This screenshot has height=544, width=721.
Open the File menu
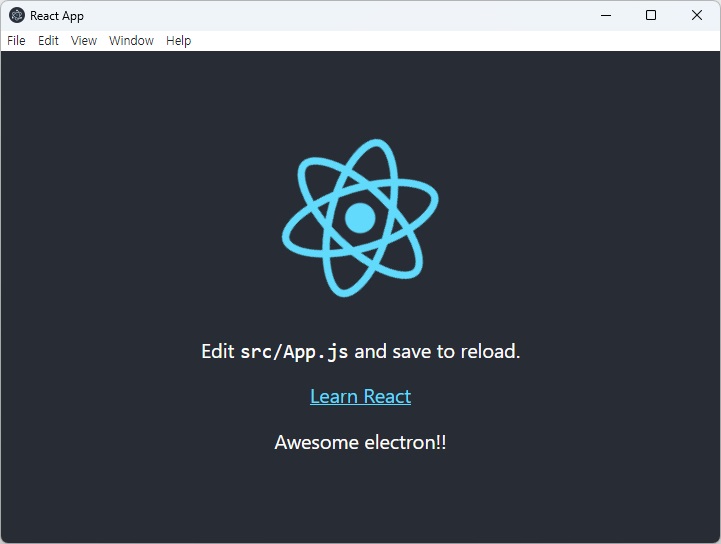click(x=16, y=41)
